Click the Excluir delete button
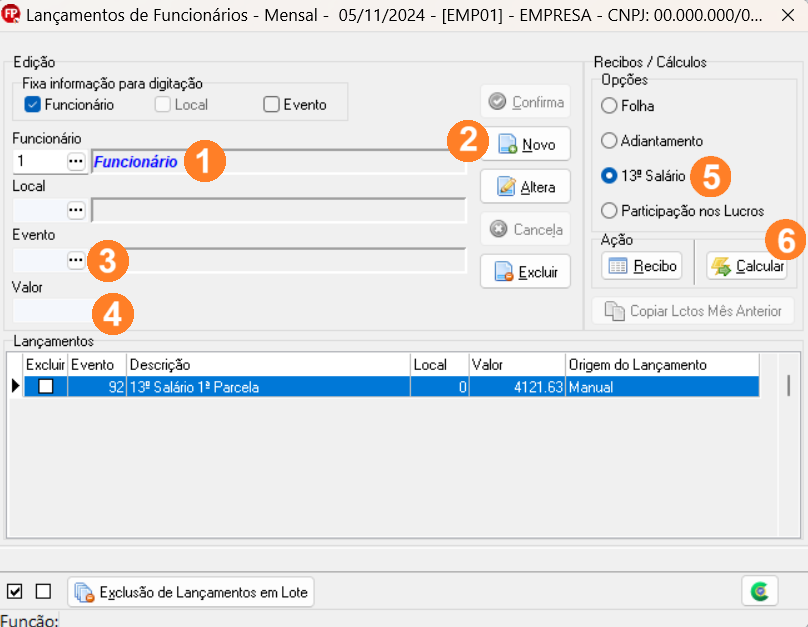The width and height of the screenshot is (808, 627). [526, 272]
